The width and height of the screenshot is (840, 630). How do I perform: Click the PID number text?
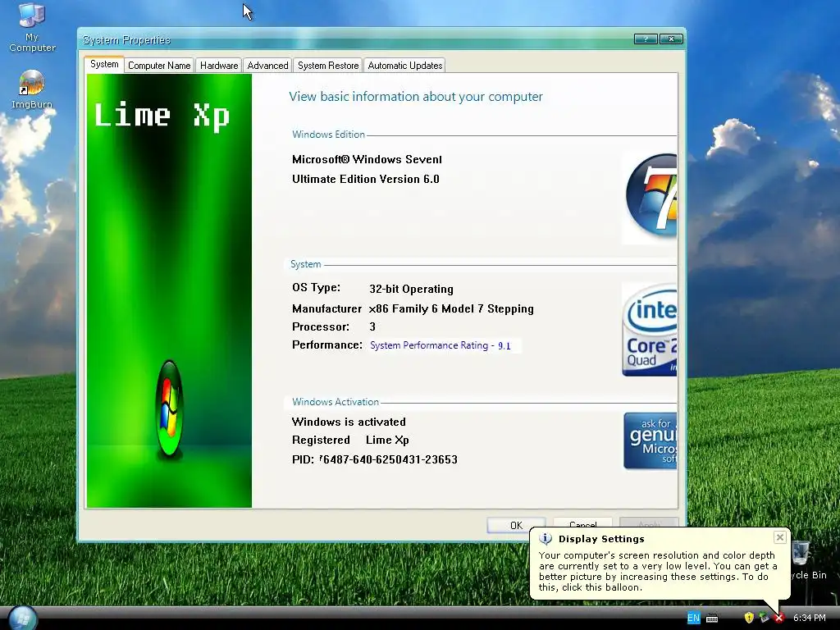[388, 459]
